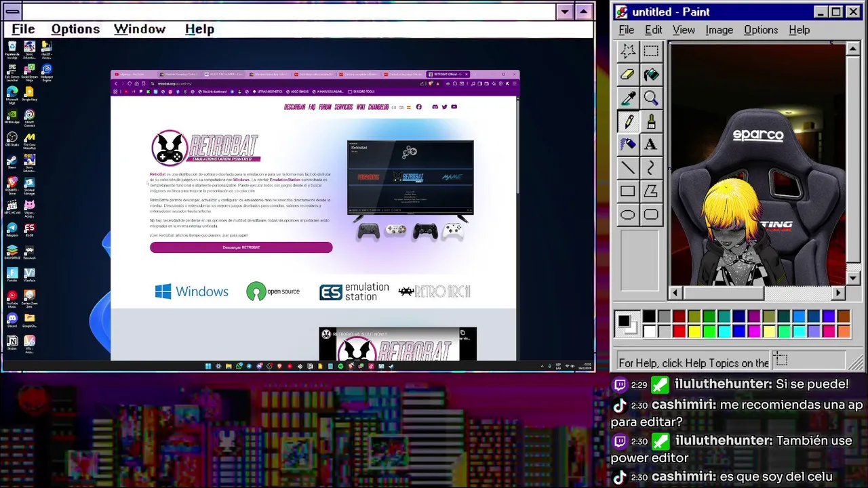This screenshot has width=868, height=488.
Task: Open the OBS Studio desktop icon
Action: 12,139
